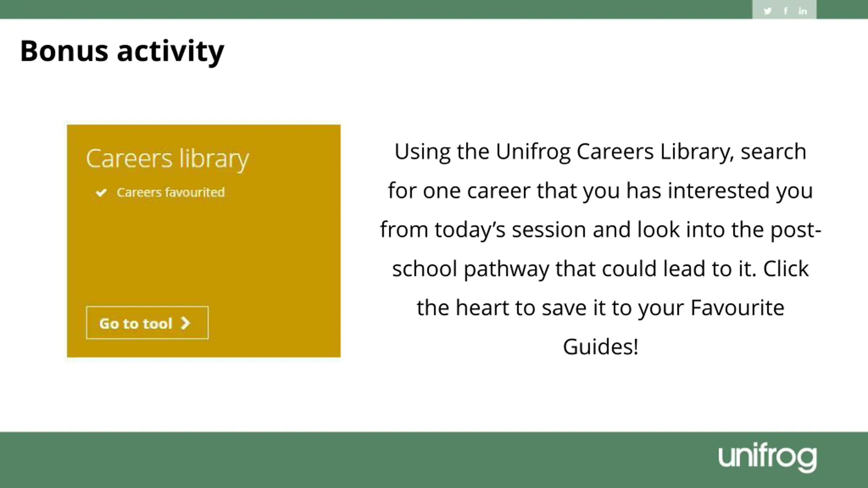The height and width of the screenshot is (488, 868).
Task: Click the green footer bar
Action: click(434, 460)
